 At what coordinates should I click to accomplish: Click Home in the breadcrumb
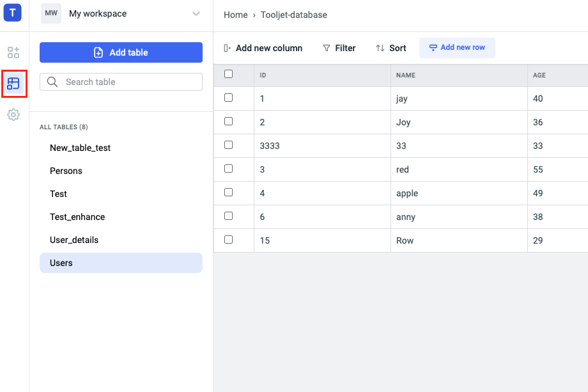[235, 15]
